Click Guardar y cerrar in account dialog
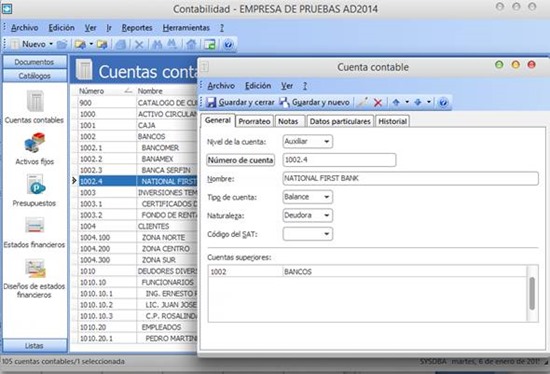Viewport: 550px width, 374px height. pos(240,102)
